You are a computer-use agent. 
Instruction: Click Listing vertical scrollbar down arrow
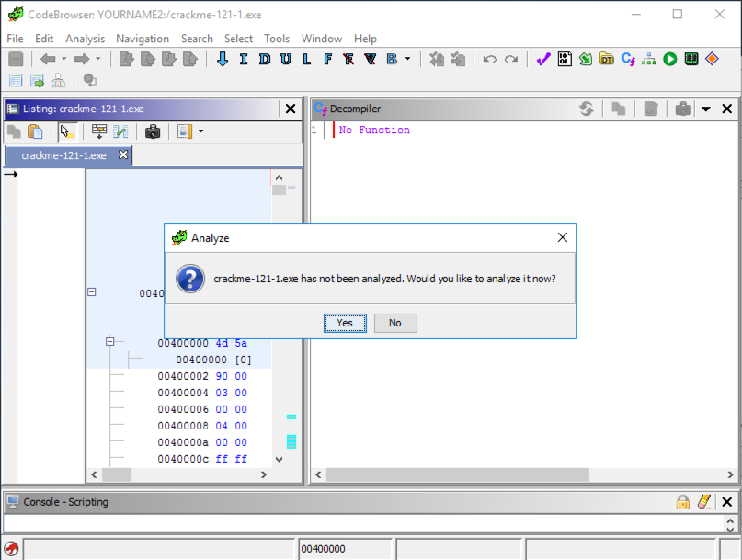click(x=280, y=459)
